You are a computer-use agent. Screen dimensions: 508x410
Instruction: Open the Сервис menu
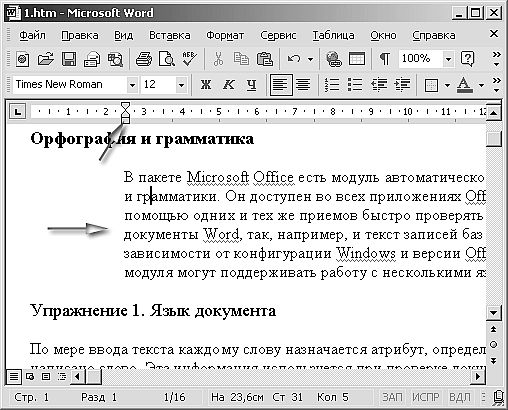point(278,35)
